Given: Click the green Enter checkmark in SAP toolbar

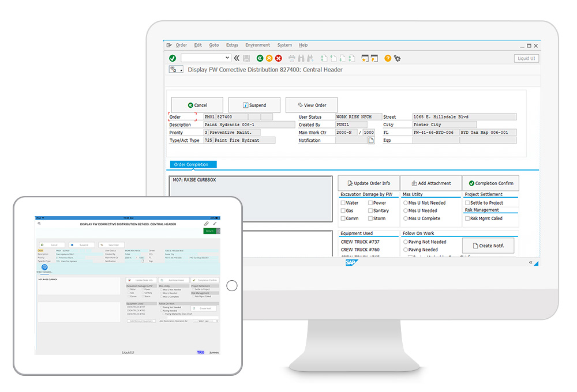Looking at the screenshot, I should tap(173, 58).
